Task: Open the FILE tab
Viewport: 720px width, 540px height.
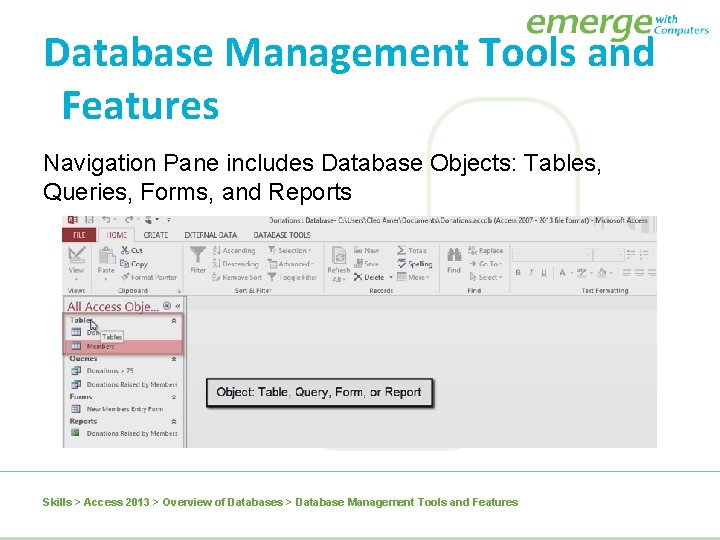Action: [x=79, y=235]
